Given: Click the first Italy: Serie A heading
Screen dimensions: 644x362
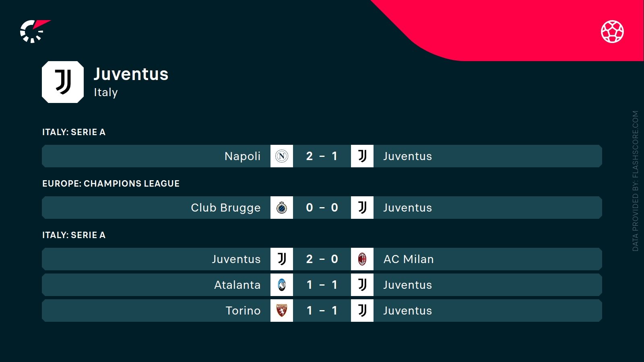Looking at the screenshot, I should click(x=74, y=132).
